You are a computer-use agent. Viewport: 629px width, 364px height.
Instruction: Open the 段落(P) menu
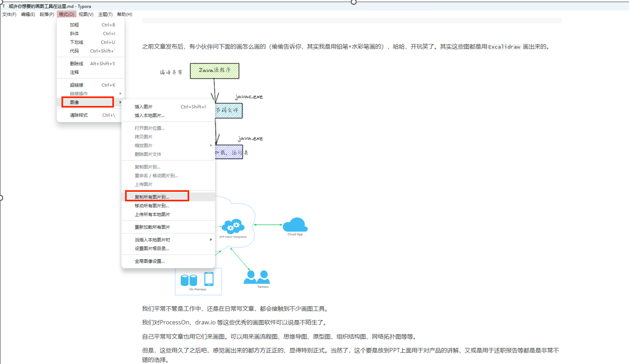click(47, 14)
